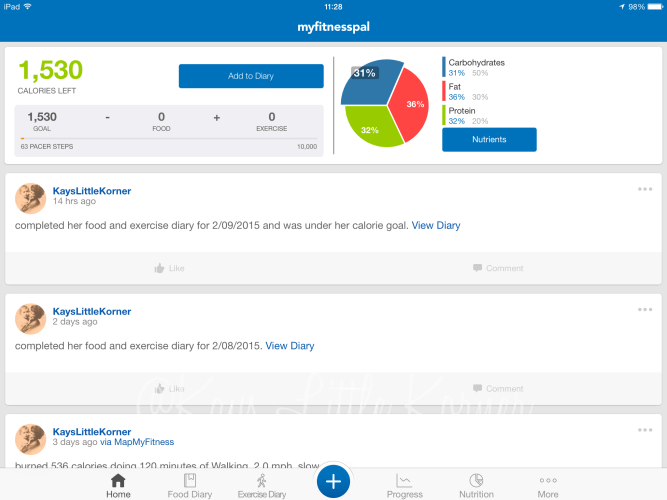Open View Diary link for 2/09/2015
This screenshot has width=667, height=500.
coord(436,226)
